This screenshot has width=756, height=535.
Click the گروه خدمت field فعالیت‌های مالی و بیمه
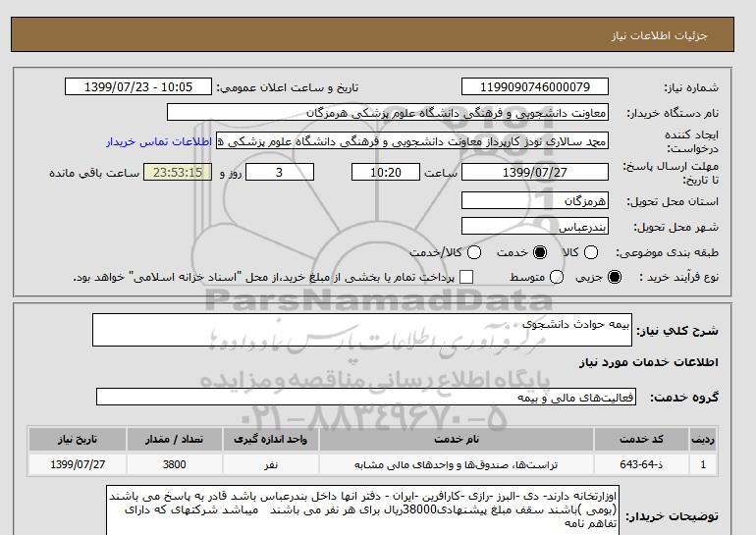click(366, 398)
